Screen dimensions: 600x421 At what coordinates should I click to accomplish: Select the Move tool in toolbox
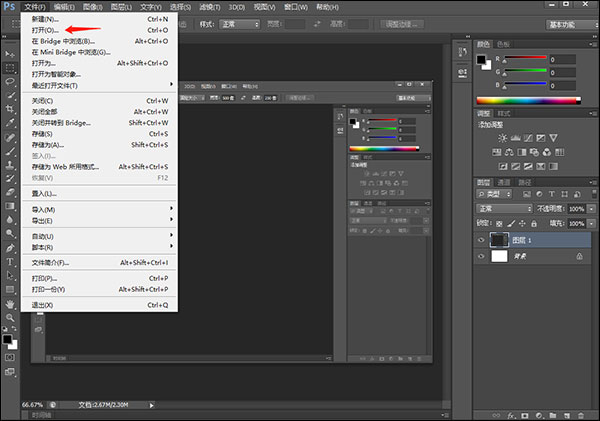pyautogui.click(x=10, y=52)
